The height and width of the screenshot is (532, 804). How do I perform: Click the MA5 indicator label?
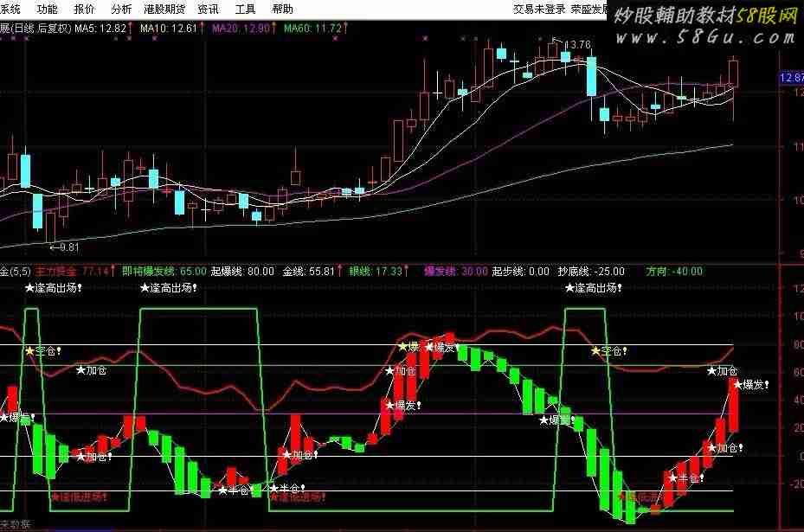click(100, 29)
